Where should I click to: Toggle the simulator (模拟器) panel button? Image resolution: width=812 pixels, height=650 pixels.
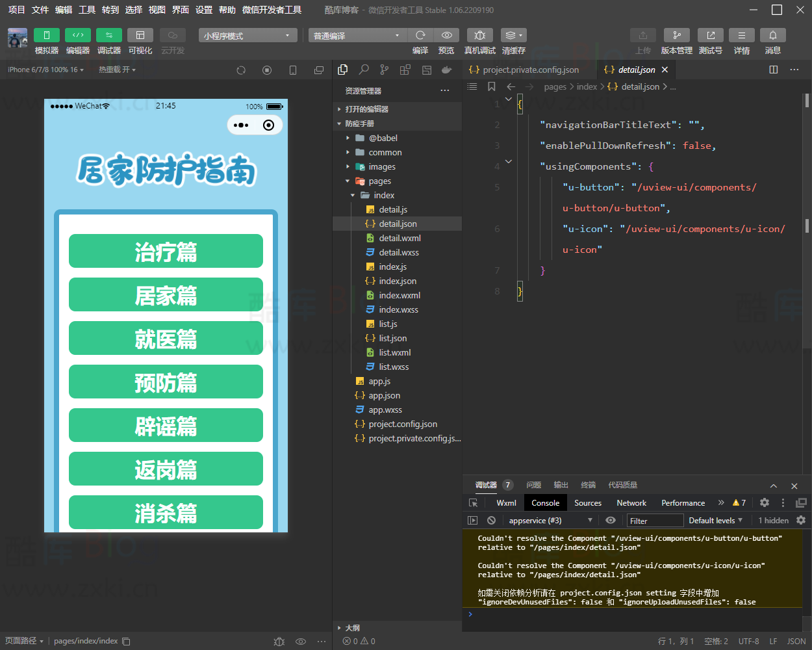pyautogui.click(x=46, y=35)
